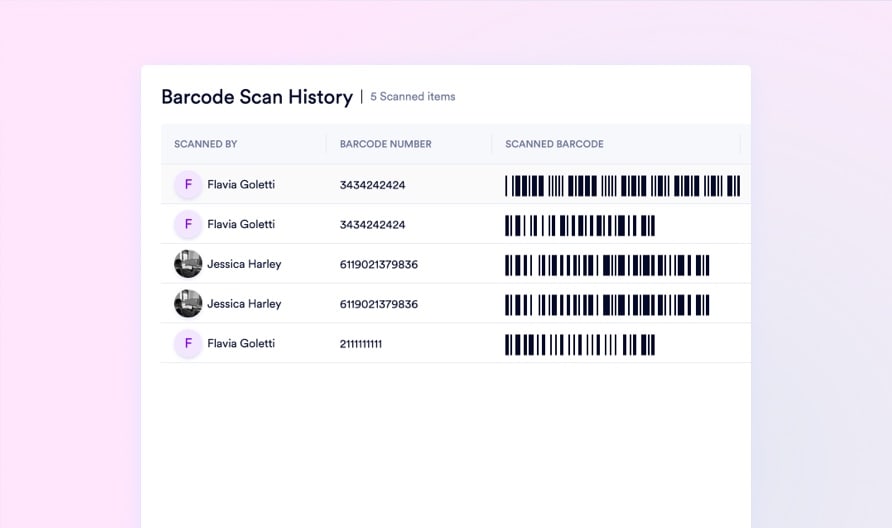Click the 5 Scanned items counter
892x528 pixels.
(x=413, y=97)
